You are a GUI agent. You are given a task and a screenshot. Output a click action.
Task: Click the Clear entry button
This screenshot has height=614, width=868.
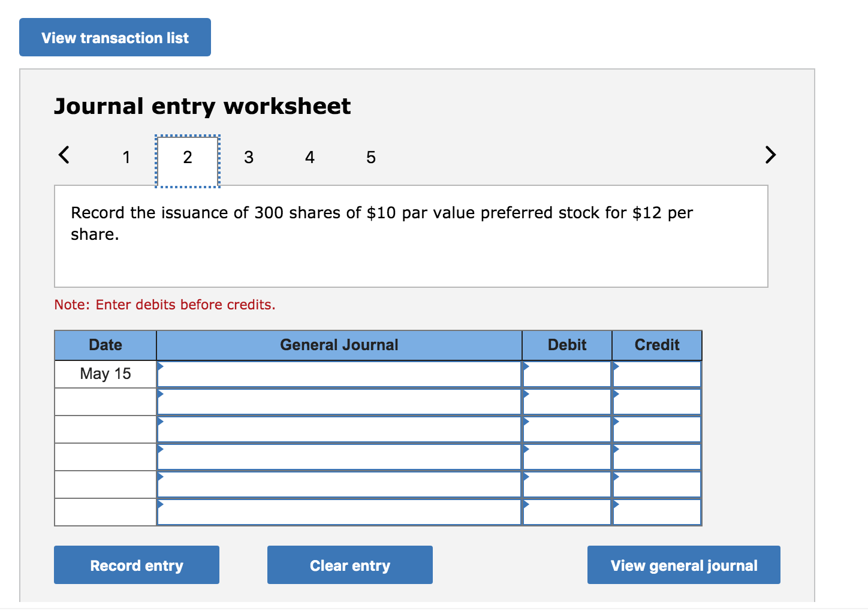point(350,565)
